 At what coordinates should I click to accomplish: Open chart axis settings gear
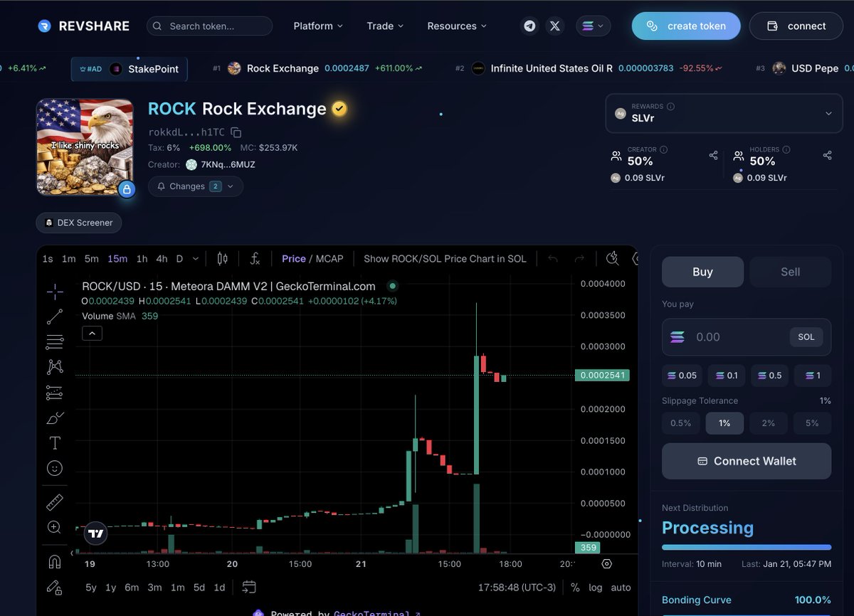tap(606, 563)
